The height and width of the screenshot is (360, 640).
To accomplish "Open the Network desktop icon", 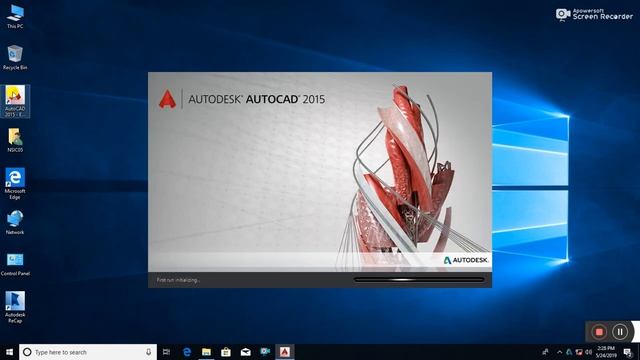I will tap(15, 222).
